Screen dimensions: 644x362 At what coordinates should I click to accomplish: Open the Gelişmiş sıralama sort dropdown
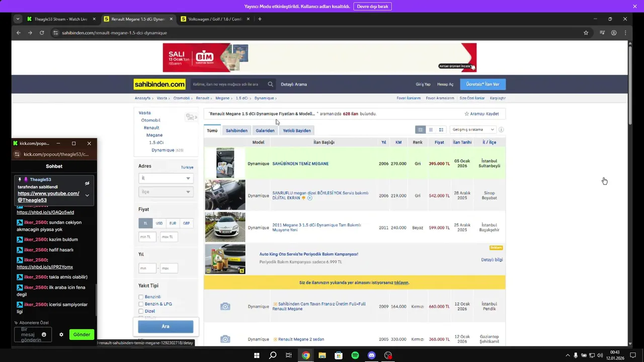click(x=473, y=130)
